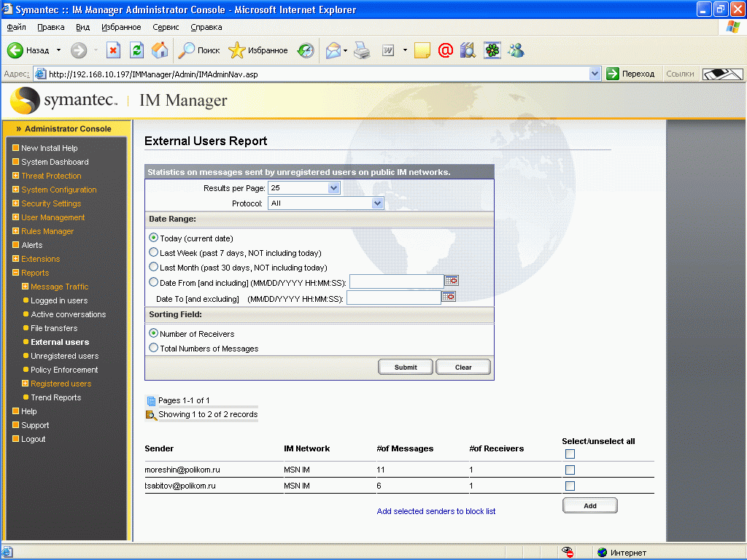Click the page icon in address bar
Screen dimensions: 747x560
pyautogui.click(x=41, y=74)
